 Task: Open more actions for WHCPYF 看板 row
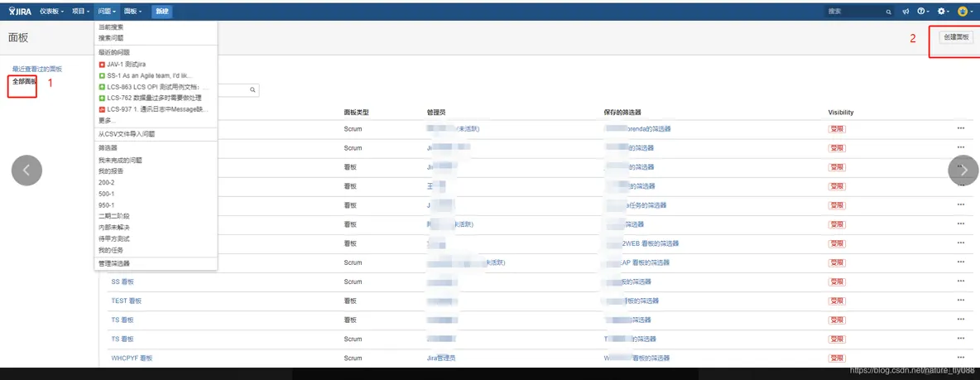click(961, 358)
